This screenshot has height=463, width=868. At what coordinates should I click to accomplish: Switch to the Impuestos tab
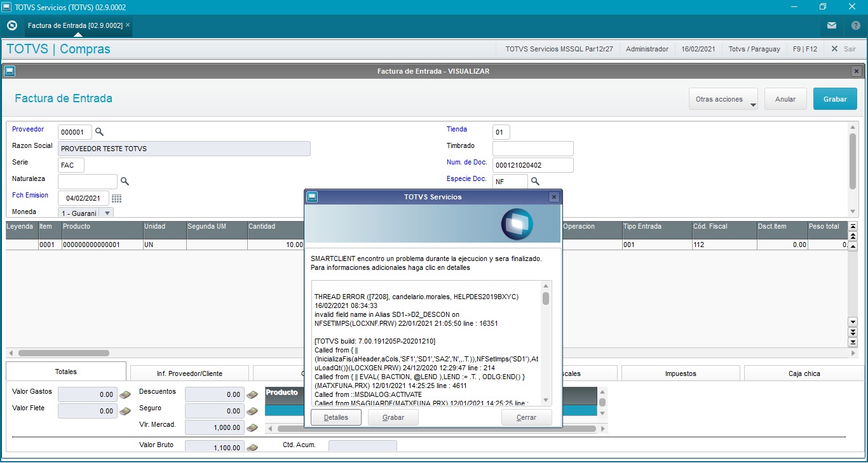[x=680, y=373]
